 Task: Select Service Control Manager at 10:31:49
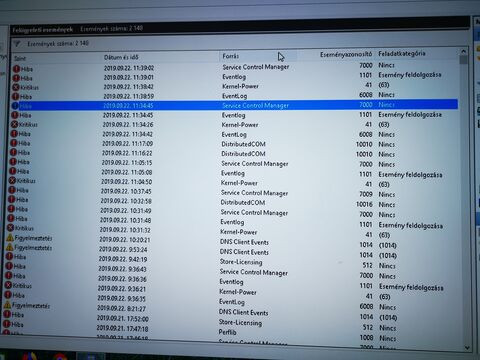click(x=254, y=212)
